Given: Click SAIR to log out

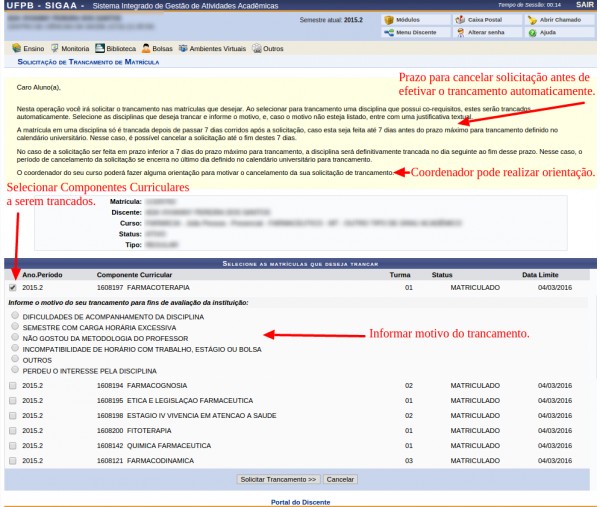Looking at the screenshot, I should point(585,5).
